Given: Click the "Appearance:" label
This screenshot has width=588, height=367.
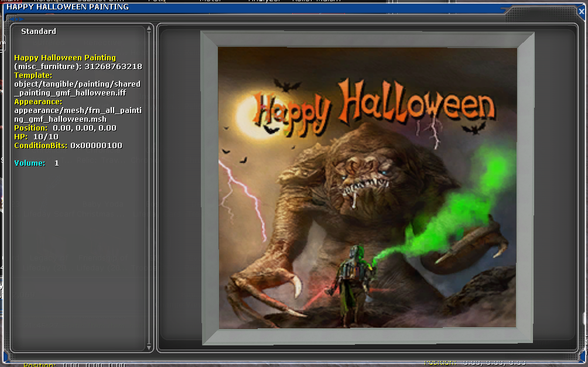Looking at the screenshot, I should [38, 102].
